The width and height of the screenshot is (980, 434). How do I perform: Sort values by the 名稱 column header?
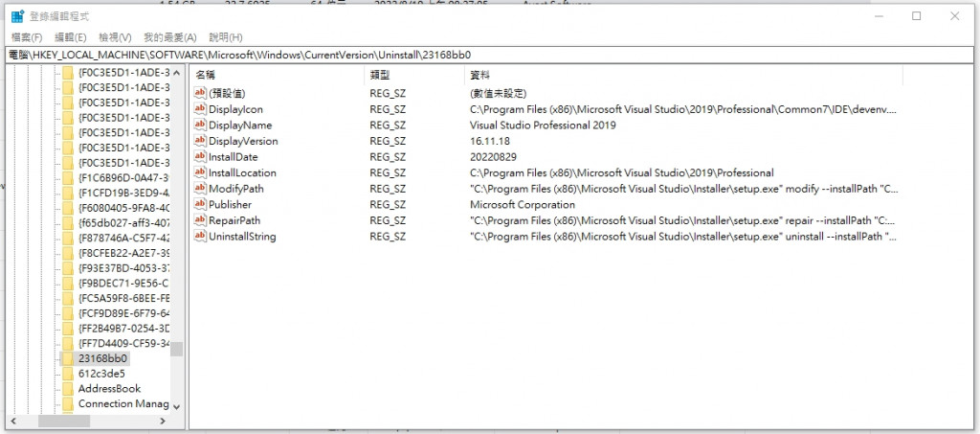[277, 75]
